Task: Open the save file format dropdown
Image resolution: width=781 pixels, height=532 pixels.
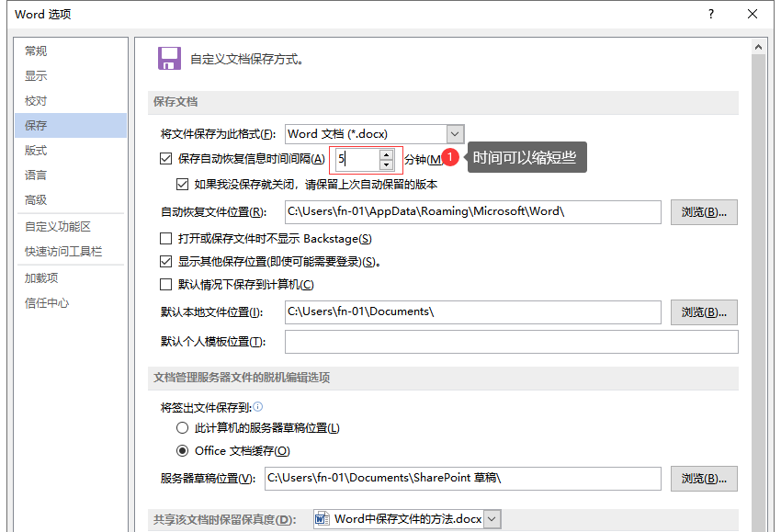Action: tap(455, 134)
